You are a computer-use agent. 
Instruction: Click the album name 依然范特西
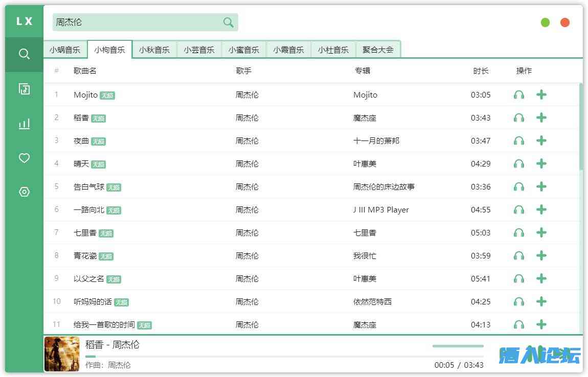tap(372, 302)
